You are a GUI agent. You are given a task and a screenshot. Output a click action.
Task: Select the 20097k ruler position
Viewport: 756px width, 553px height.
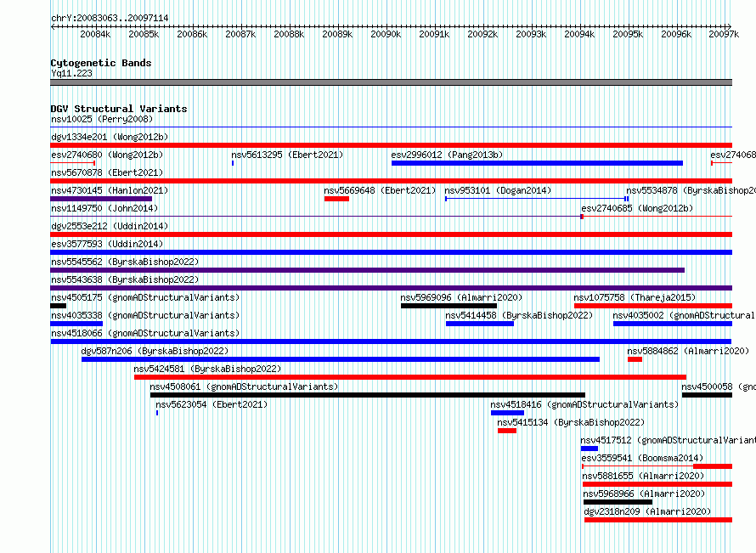point(724,34)
